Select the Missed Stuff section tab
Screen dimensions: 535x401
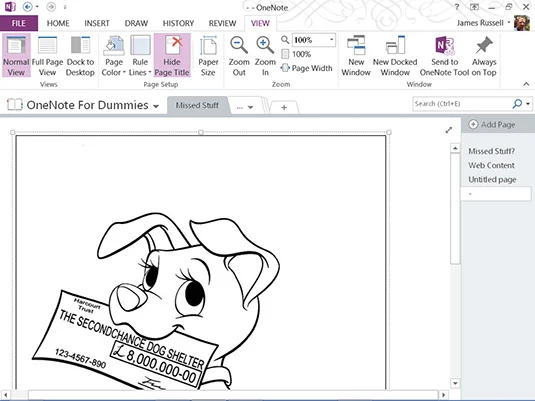(x=197, y=105)
